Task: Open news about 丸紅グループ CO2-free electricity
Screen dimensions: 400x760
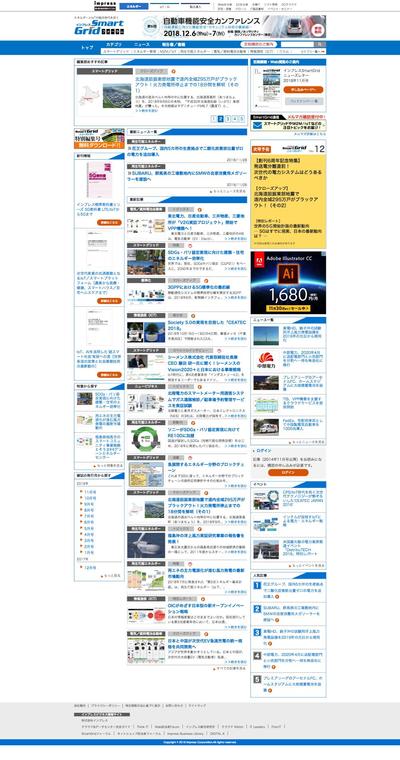Action: coord(187,151)
